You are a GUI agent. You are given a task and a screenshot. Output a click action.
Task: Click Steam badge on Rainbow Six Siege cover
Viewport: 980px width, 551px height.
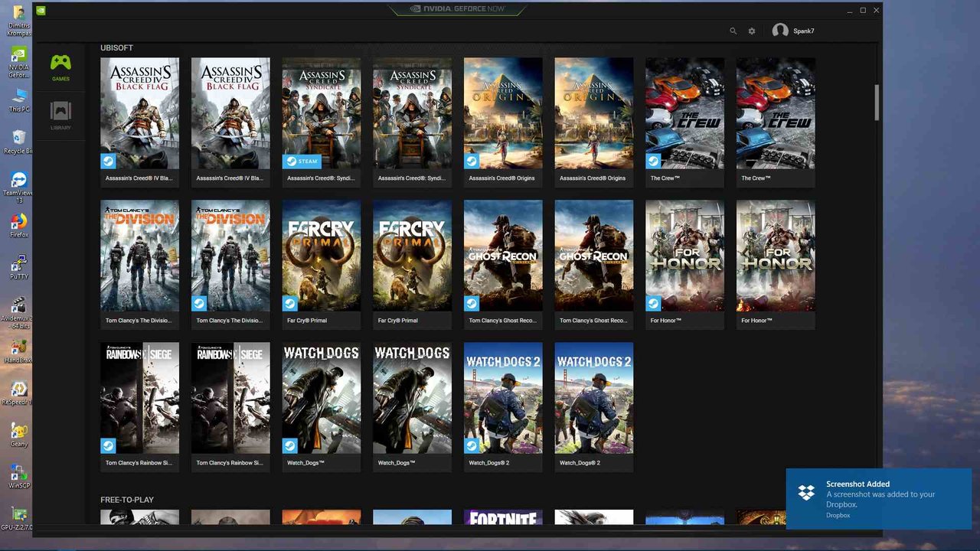click(108, 446)
